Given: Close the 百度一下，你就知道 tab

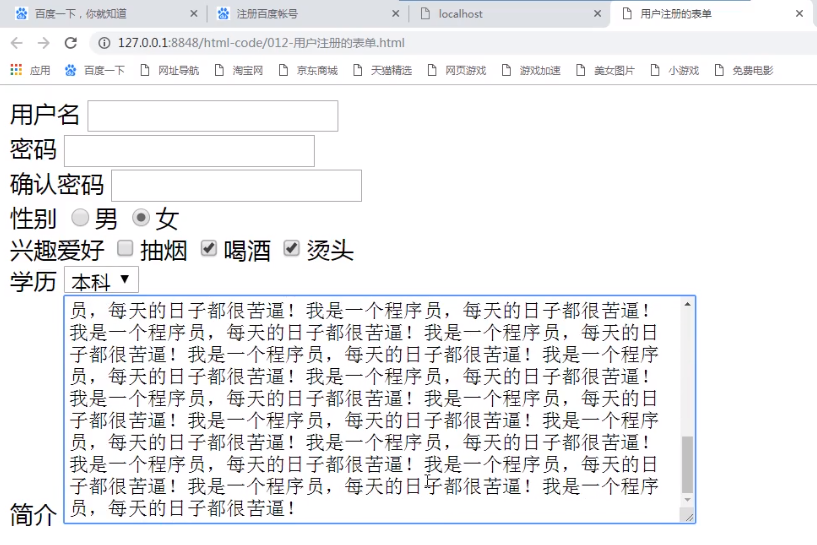Looking at the screenshot, I should (194, 14).
